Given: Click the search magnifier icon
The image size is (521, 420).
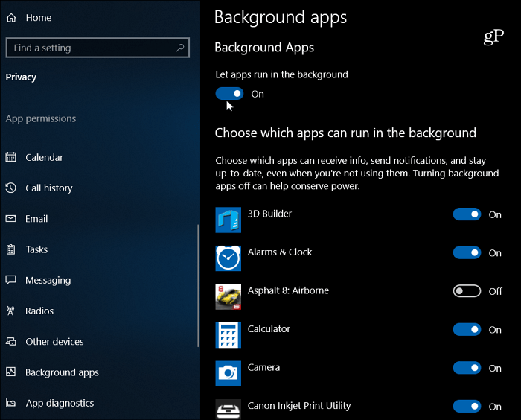Looking at the screenshot, I should [x=180, y=48].
